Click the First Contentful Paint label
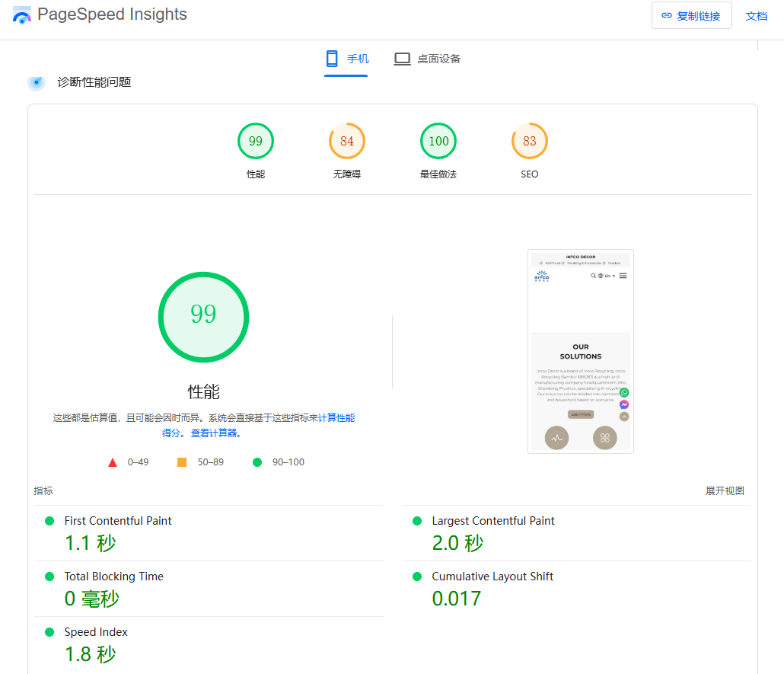The height and width of the screenshot is (674, 784). pyautogui.click(x=118, y=521)
